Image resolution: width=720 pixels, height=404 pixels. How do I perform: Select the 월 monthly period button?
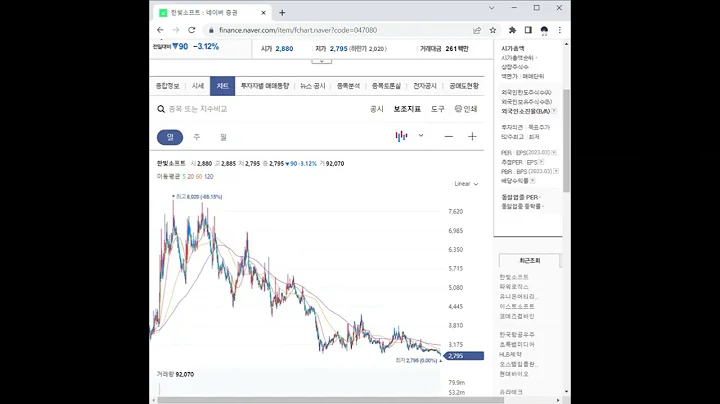click(x=223, y=137)
